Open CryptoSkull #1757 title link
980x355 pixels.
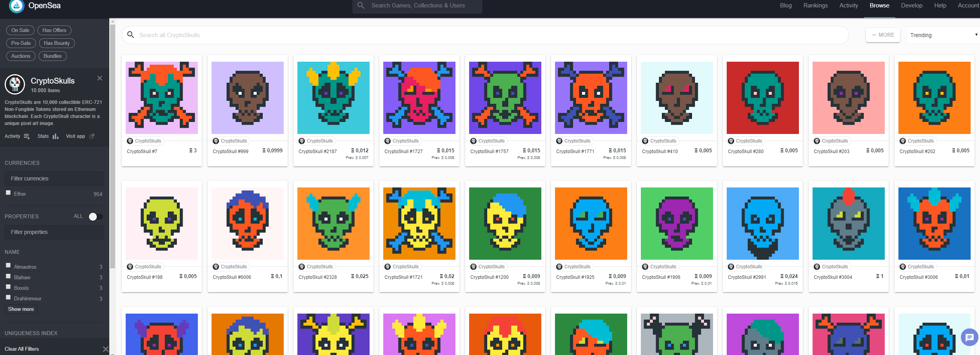489,152
